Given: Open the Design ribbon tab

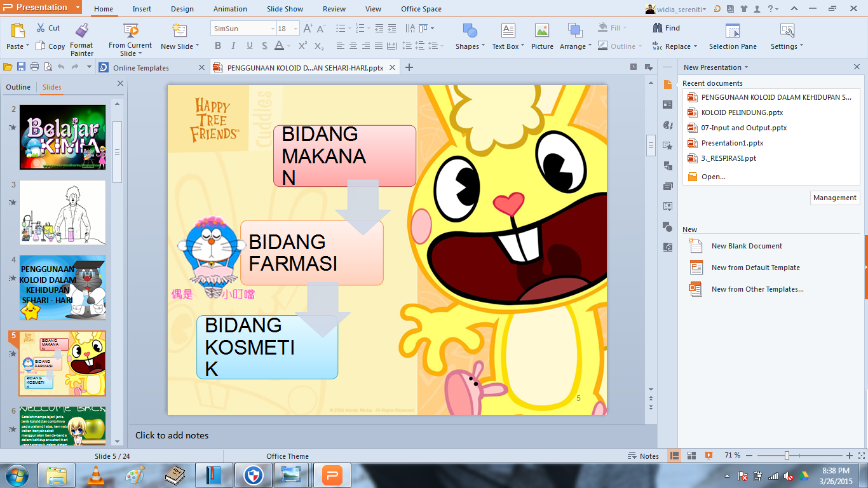Looking at the screenshot, I should coord(182,9).
